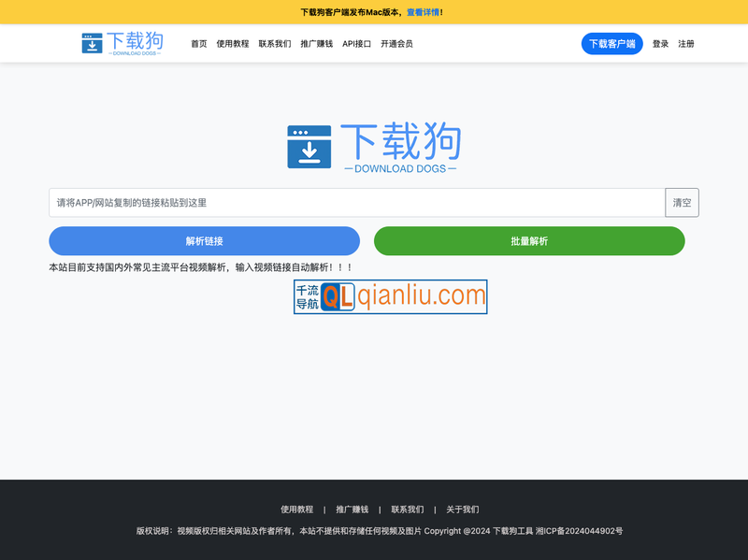Click the QL icon in the qianliu.com banner
The height and width of the screenshot is (560, 748).
[x=340, y=297]
